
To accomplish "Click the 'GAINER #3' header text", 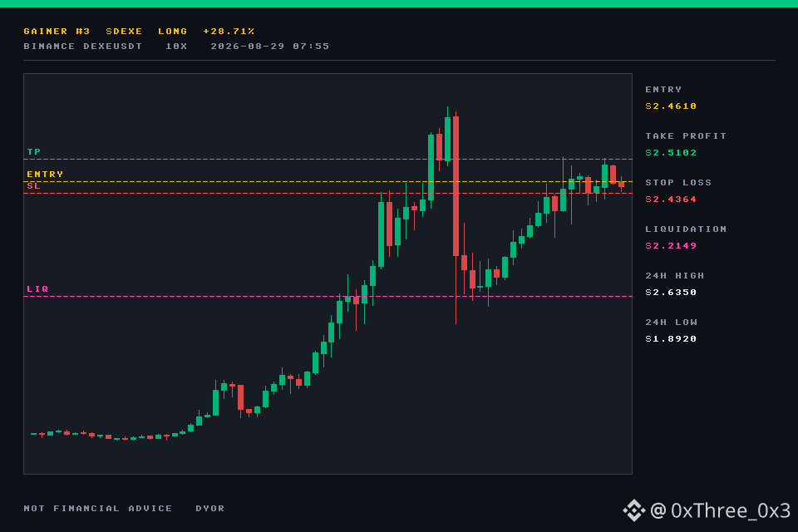I will (57, 32).
